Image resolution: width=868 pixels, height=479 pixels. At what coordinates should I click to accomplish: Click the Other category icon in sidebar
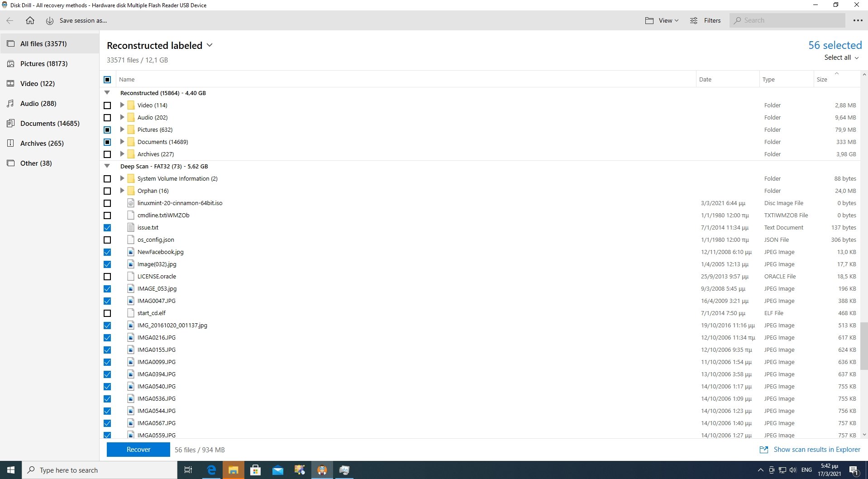click(x=11, y=163)
